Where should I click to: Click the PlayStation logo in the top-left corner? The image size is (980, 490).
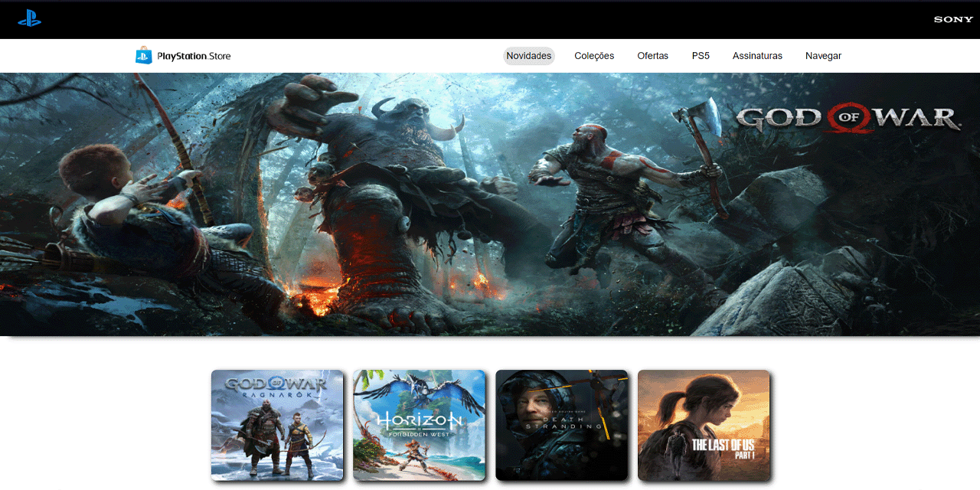click(29, 18)
